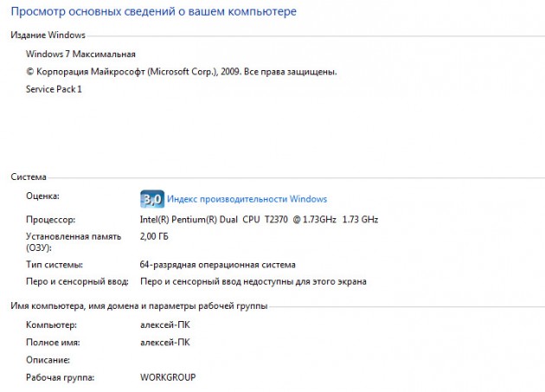Click the "Windows 7 Максимальная" edition text
This screenshot has width=545, height=392.
pyautogui.click(x=80, y=54)
